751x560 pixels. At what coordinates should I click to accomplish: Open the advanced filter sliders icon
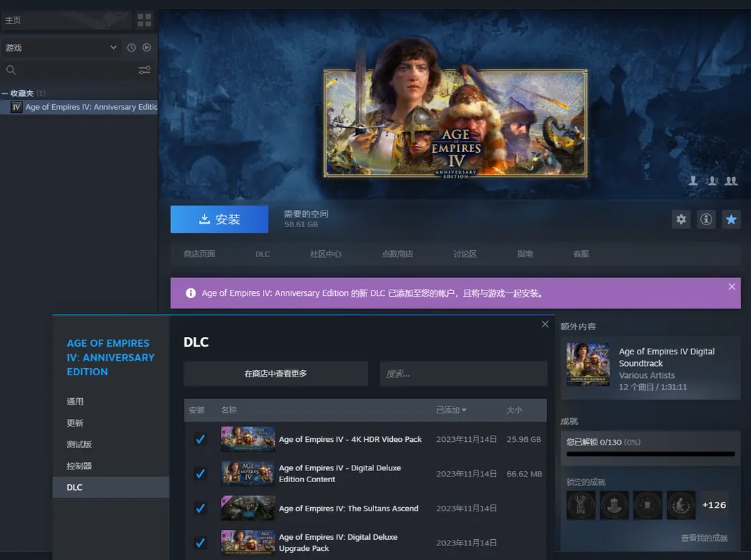pos(144,70)
